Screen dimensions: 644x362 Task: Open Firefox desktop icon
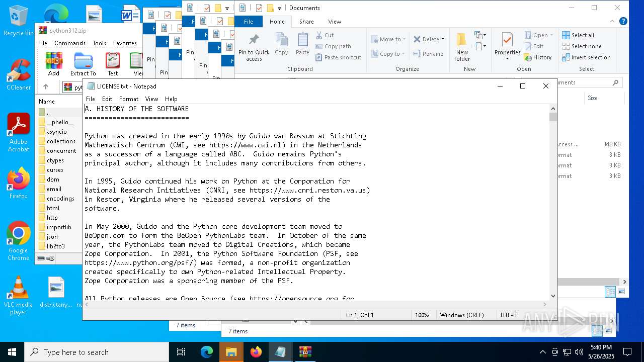[x=19, y=183]
